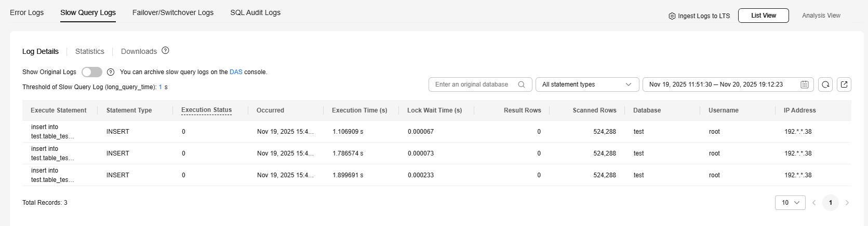This screenshot has height=226, width=868.
Task: Switch to Analysis View
Action: [821, 16]
